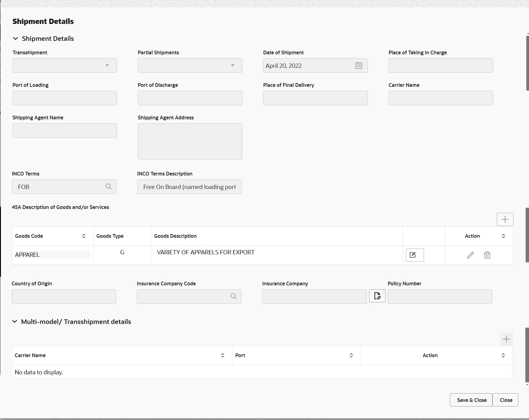Collapse the Shipment Details section
This screenshot has height=420, width=529.
[x=15, y=38]
